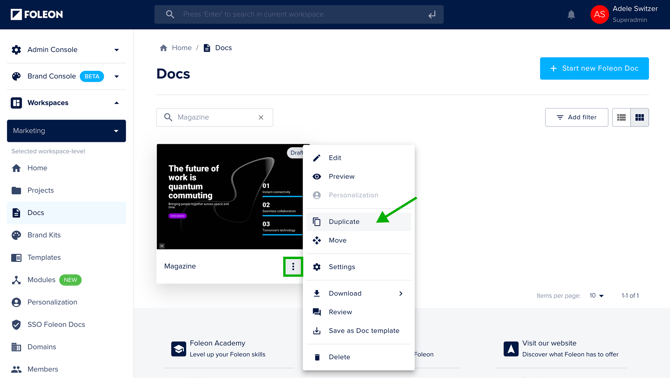Click Start new Foleon Doc button

[594, 68]
